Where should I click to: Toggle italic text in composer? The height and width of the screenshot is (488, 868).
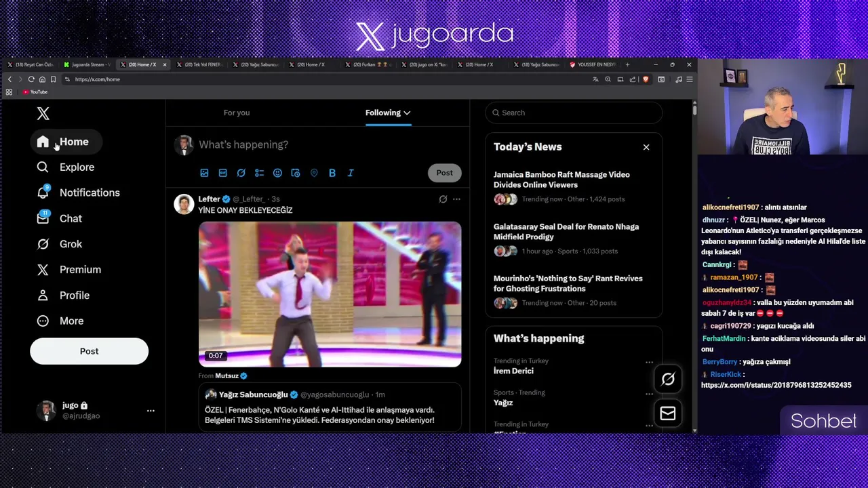pos(351,173)
